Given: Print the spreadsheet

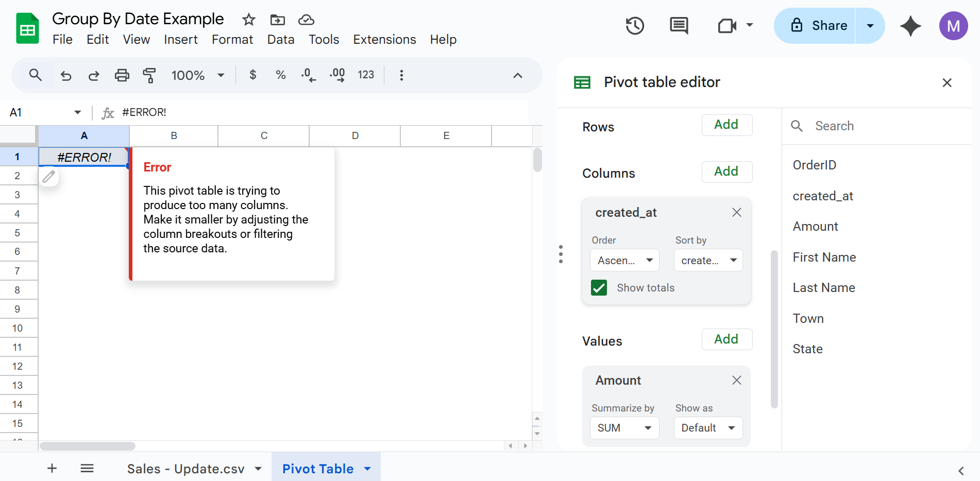Looking at the screenshot, I should tap(122, 75).
